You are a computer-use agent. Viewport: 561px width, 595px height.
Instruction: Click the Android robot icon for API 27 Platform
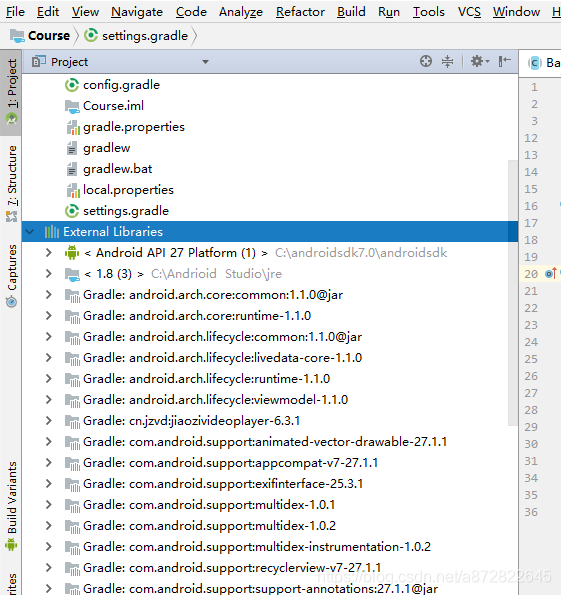click(72, 253)
